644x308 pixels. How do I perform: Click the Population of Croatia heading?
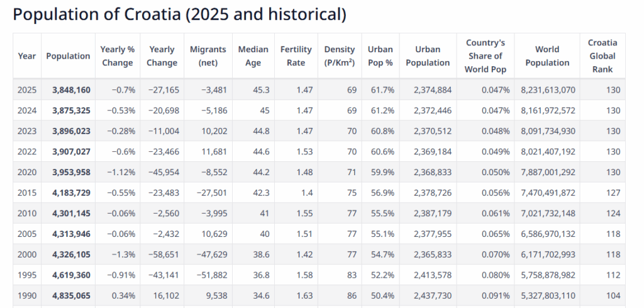point(179,14)
